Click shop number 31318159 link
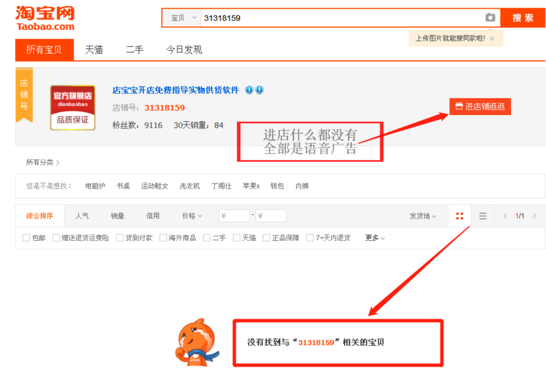 [165, 107]
